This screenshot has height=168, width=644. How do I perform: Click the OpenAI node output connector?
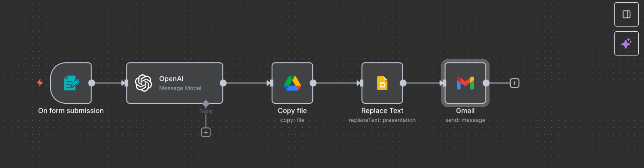click(x=223, y=83)
